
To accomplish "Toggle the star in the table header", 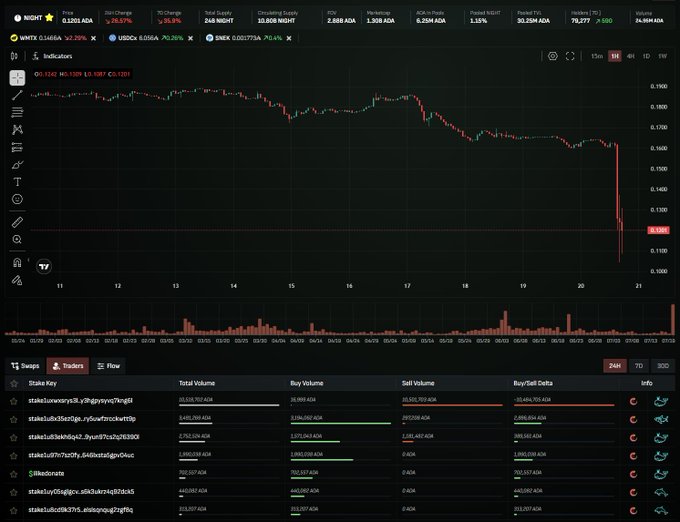I will click(x=14, y=383).
